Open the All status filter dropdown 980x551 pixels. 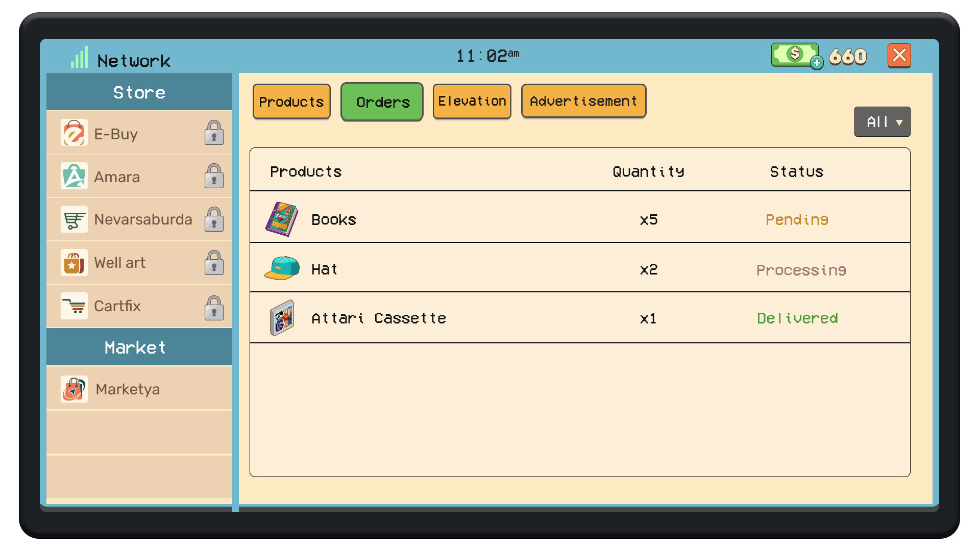pos(883,122)
